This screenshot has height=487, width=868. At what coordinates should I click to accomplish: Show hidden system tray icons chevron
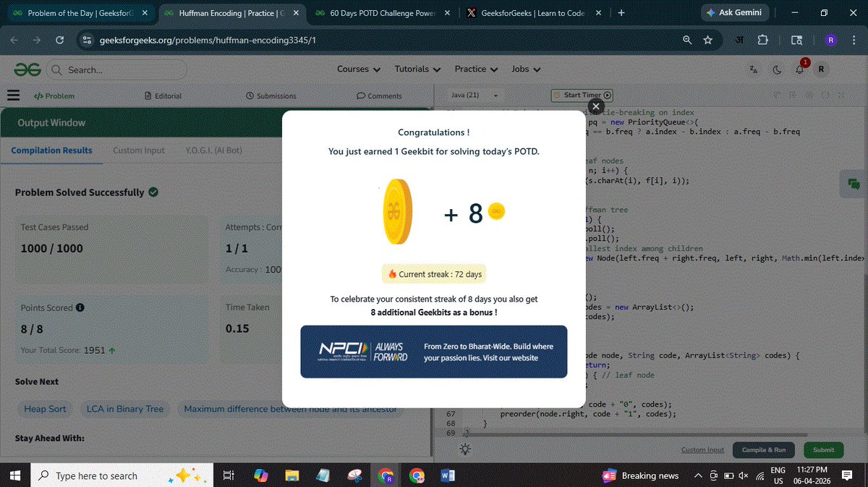pyautogui.click(x=698, y=475)
